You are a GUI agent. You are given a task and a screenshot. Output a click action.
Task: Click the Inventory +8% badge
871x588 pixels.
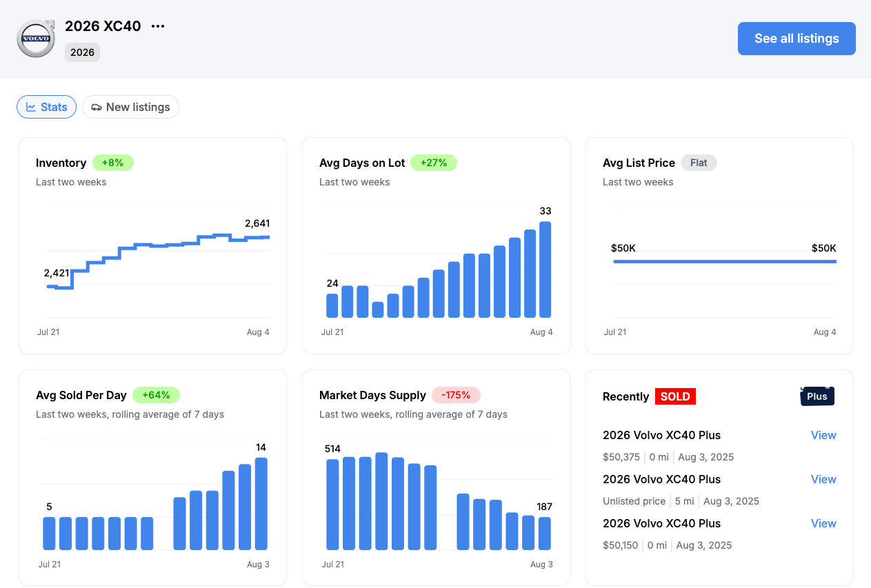coord(112,163)
